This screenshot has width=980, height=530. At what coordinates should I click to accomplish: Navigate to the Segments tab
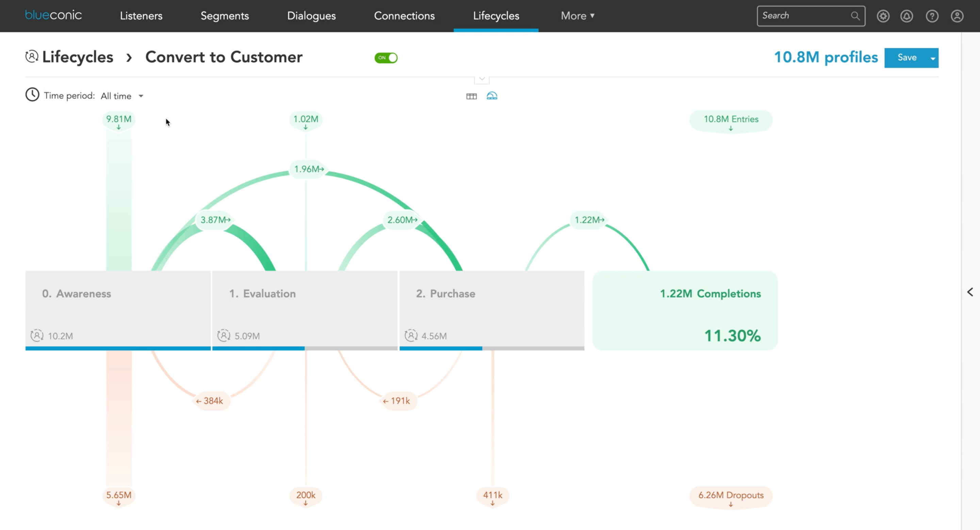click(x=225, y=16)
